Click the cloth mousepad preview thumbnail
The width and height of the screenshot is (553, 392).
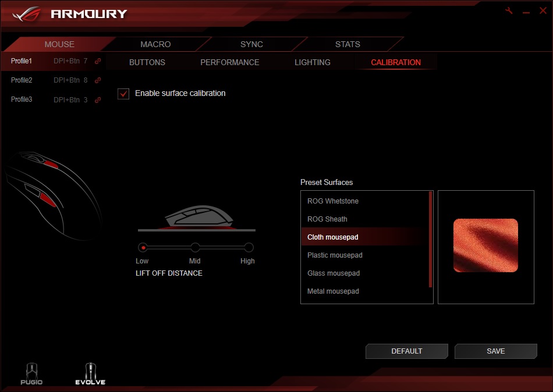pos(485,245)
